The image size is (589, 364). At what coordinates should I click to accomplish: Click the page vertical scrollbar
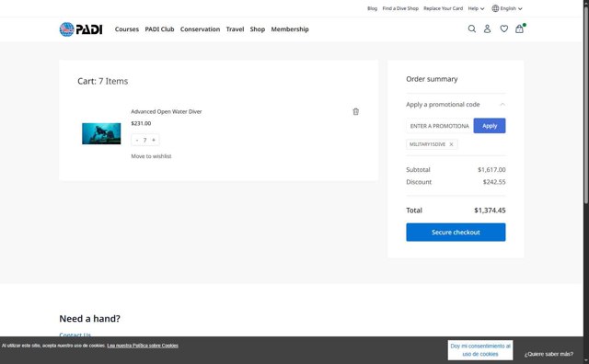coord(586,105)
